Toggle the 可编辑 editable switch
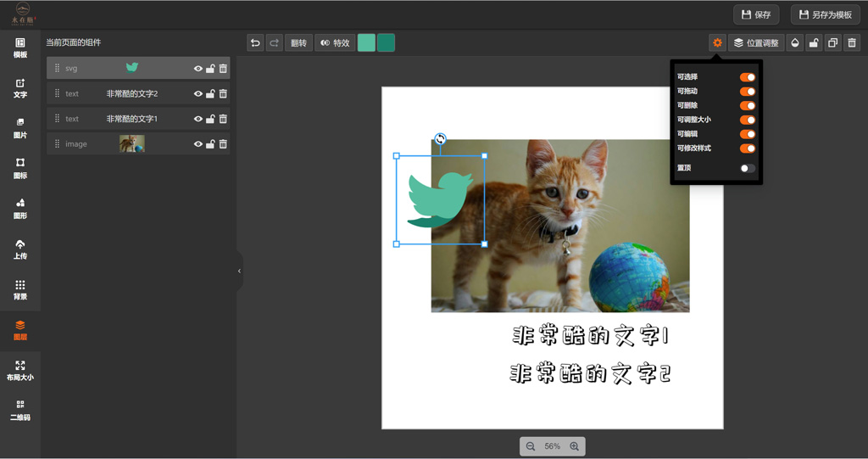The image size is (868, 459). pyautogui.click(x=748, y=134)
